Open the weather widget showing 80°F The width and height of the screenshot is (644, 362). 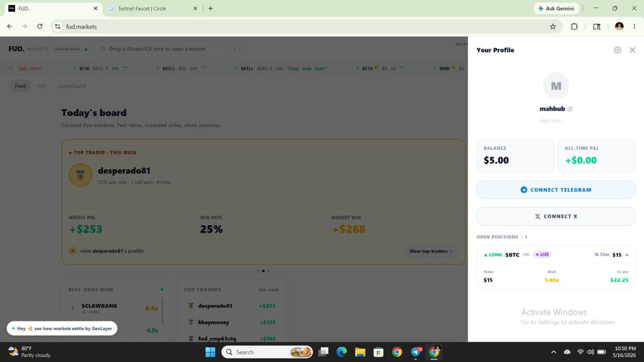[30, 352]
